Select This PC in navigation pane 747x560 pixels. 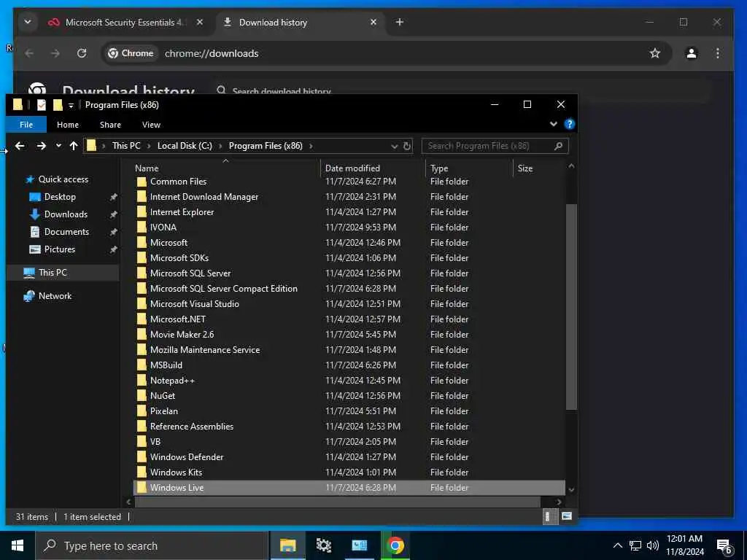[x=53, y=273]
